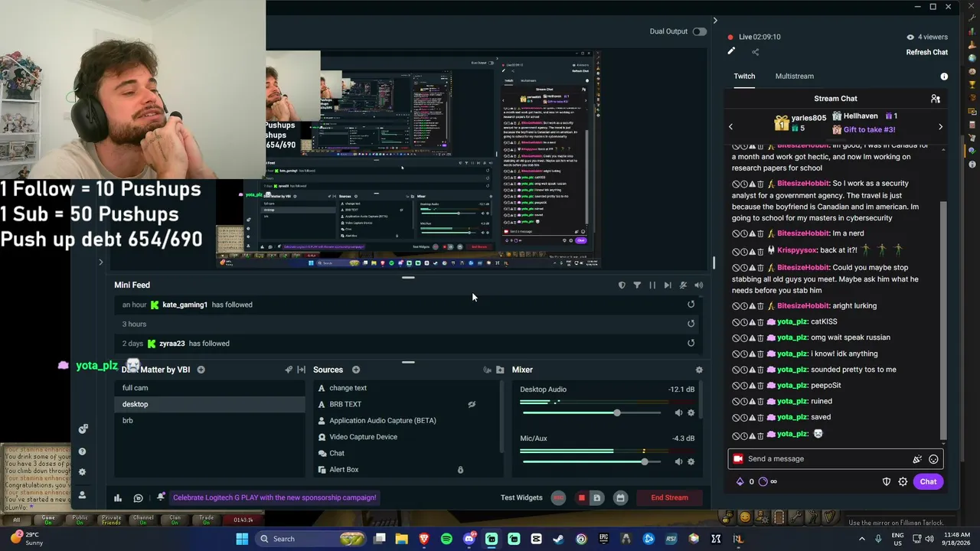Add a source folder
The height and width of the screenshot is (551, 980).
click(x=500, y=370)
